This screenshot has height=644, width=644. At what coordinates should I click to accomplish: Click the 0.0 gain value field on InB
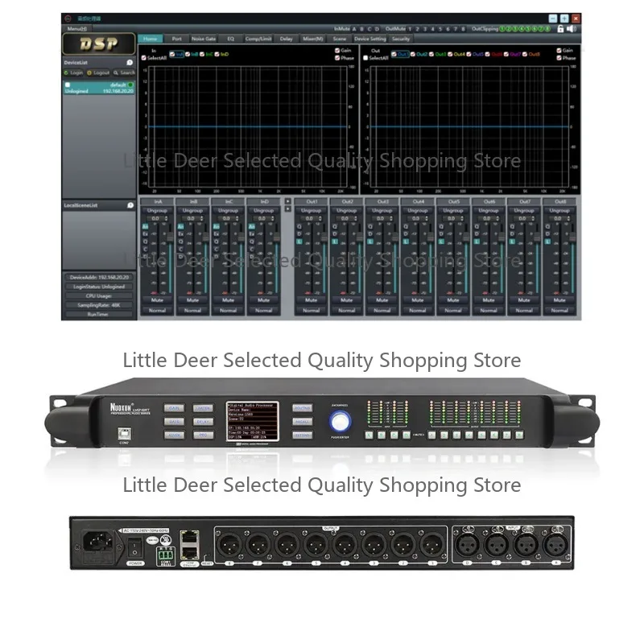click(190, 218)
